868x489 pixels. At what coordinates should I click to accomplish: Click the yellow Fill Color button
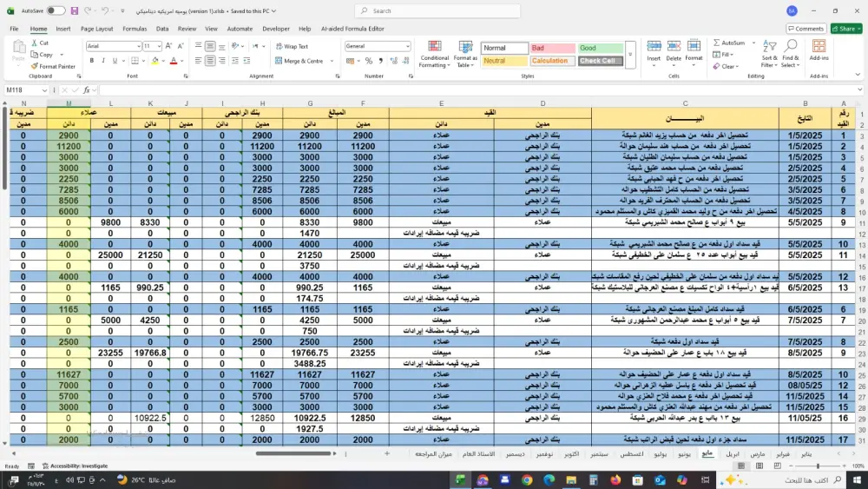tap(155, 60)
